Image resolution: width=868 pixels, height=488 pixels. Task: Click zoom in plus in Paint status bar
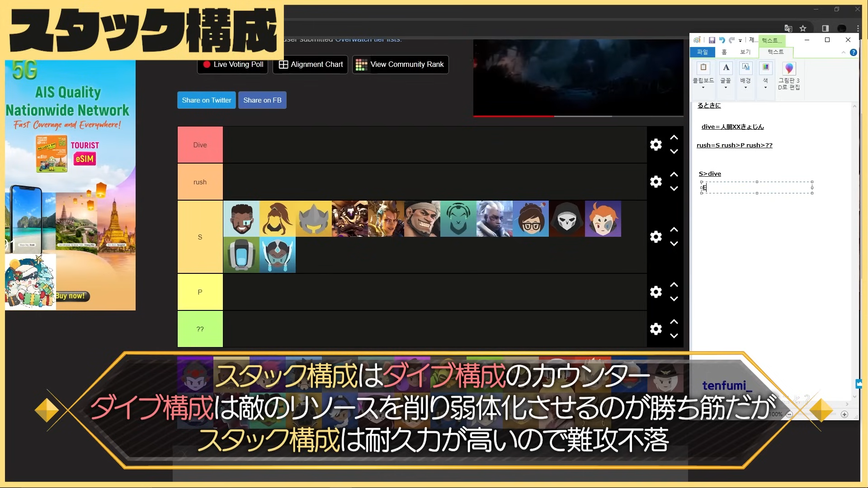(844, 414)
